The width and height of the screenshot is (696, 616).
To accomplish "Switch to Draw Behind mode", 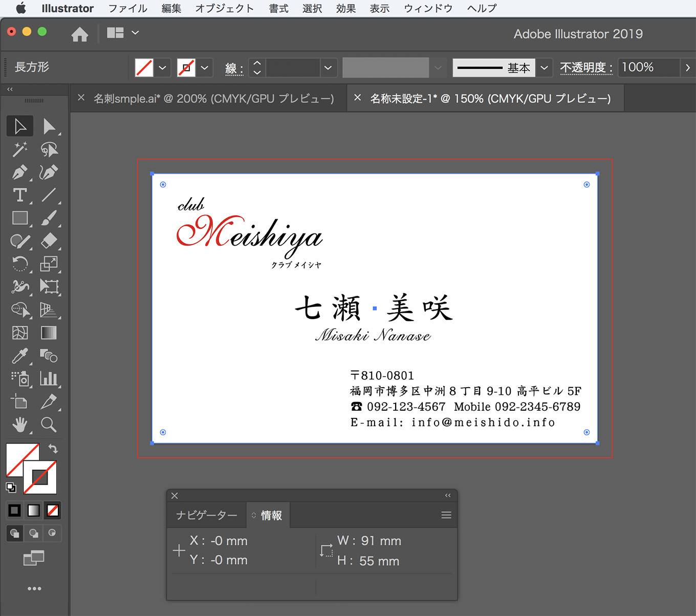I will [x=34, y=533].
